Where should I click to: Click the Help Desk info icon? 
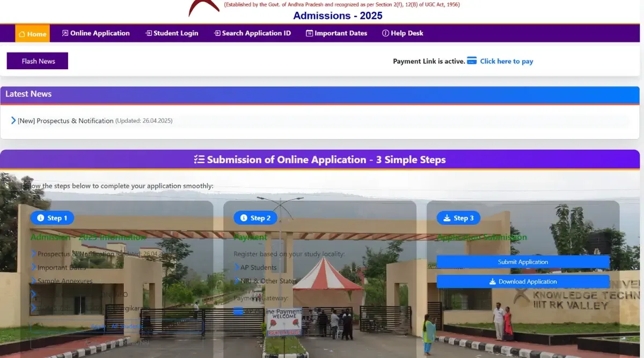[385, 33]
